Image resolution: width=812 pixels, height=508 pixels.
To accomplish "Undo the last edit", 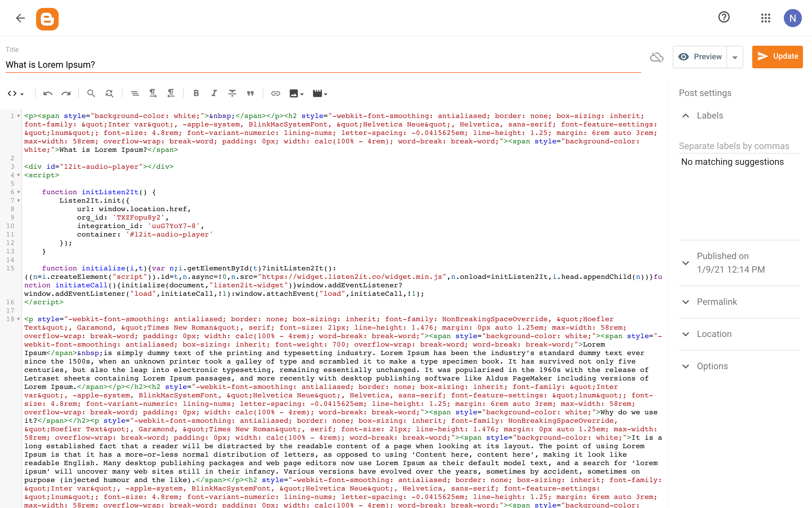I will point(48,93).
